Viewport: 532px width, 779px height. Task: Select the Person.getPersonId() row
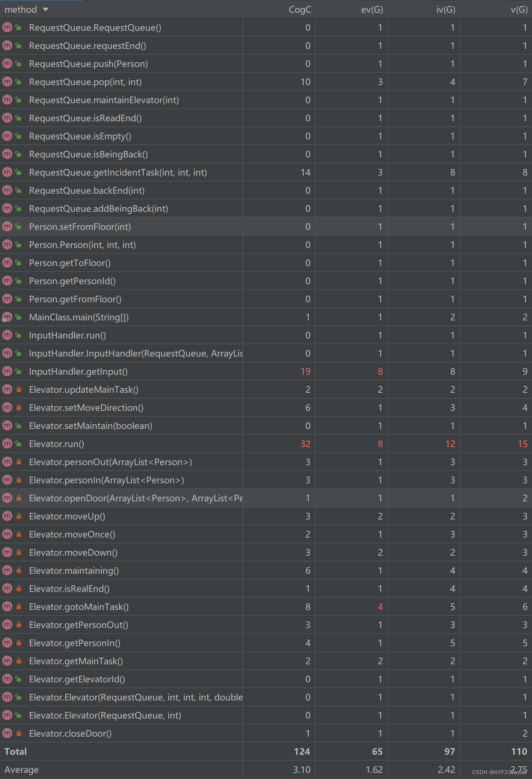(266, 281)
